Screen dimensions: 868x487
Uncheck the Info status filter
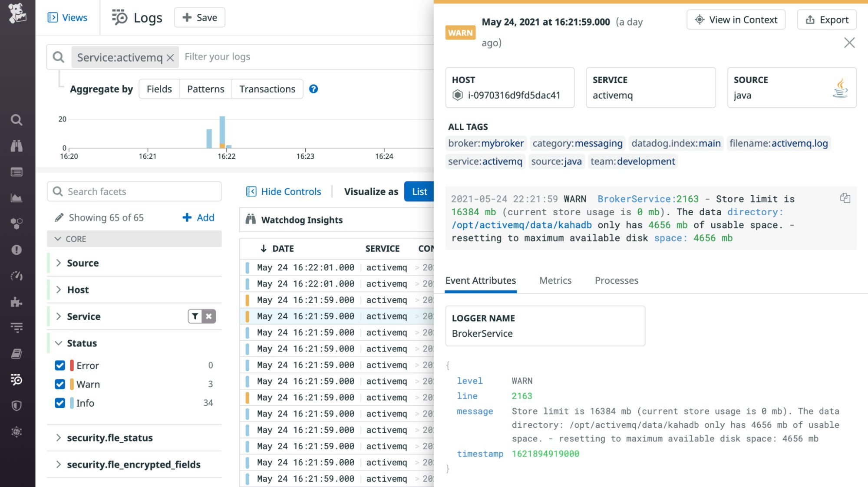click(59, 403)
